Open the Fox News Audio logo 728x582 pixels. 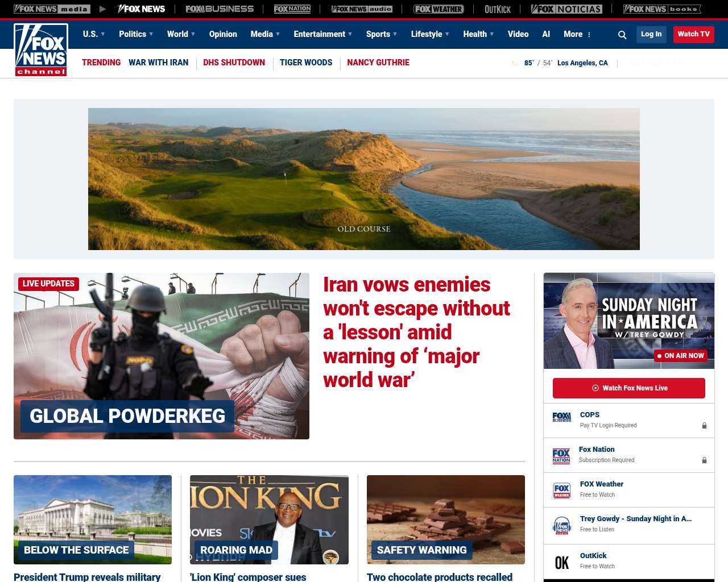pos(362,9)
